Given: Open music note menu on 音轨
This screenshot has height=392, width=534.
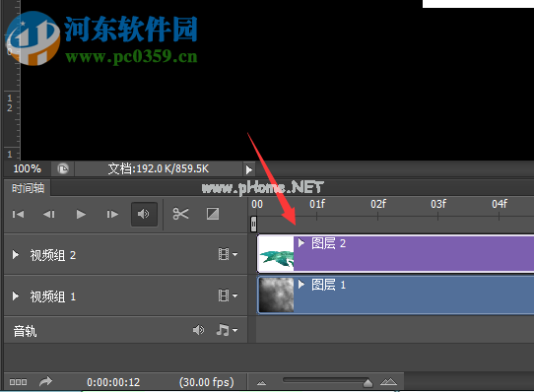Looking at the screenshot, I should click(227, 330).
